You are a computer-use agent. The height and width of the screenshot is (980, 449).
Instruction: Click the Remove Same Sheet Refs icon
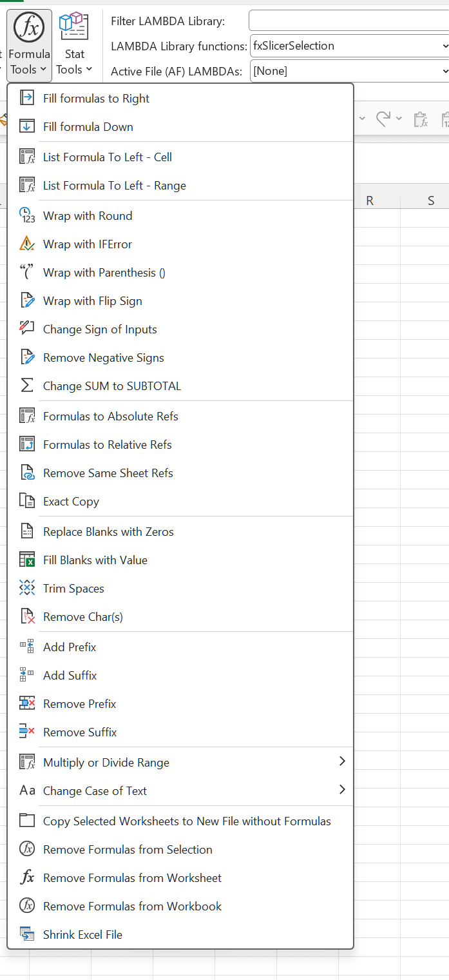27,473
